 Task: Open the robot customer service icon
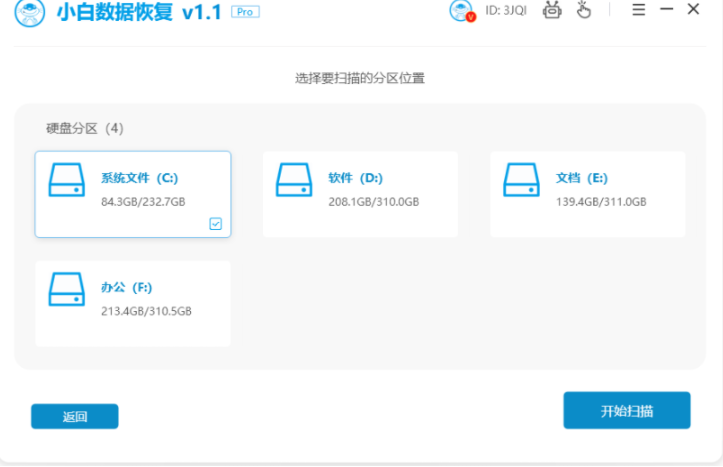pyautogui.click(x=552, y=11)
